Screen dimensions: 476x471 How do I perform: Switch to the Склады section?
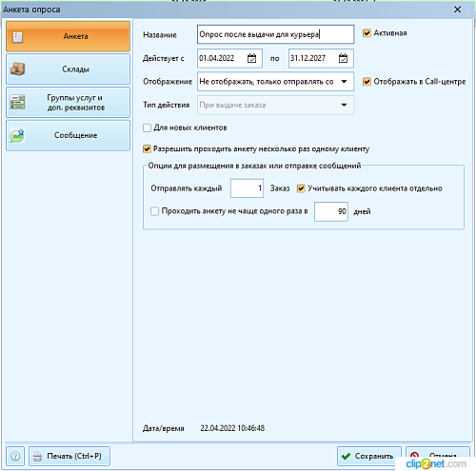coord(68,69)
